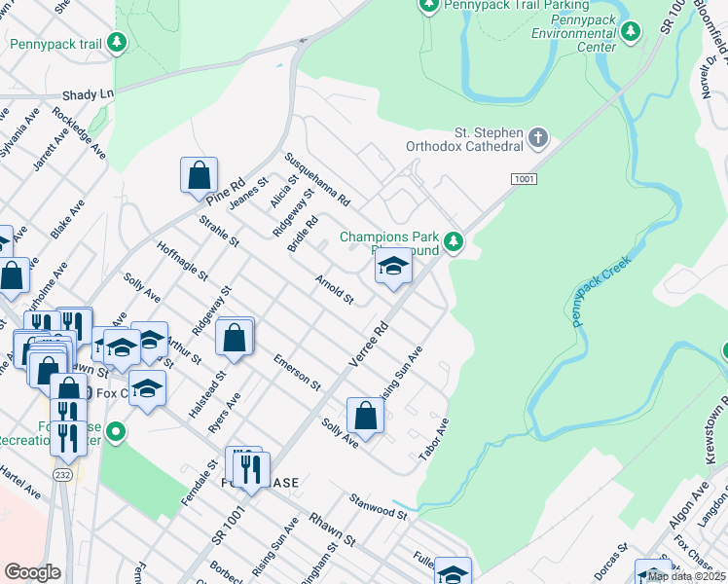Viewport: 728px width, 584px height.
Task: Click the Rhawn St label near bottom
Action: click(333, 529)
